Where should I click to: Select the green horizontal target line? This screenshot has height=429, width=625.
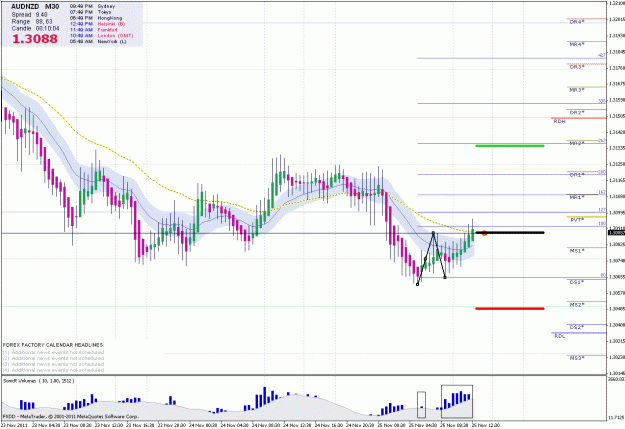tap(510, 146)
